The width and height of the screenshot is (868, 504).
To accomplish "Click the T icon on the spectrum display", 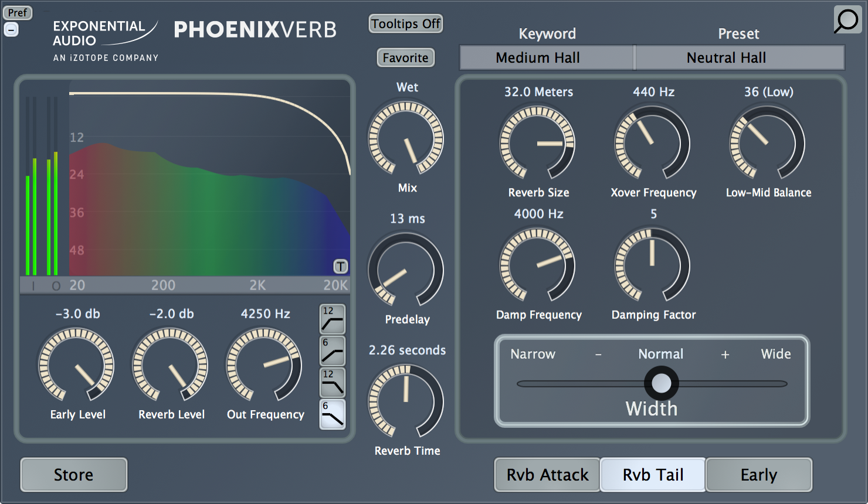I will point(340,267).
